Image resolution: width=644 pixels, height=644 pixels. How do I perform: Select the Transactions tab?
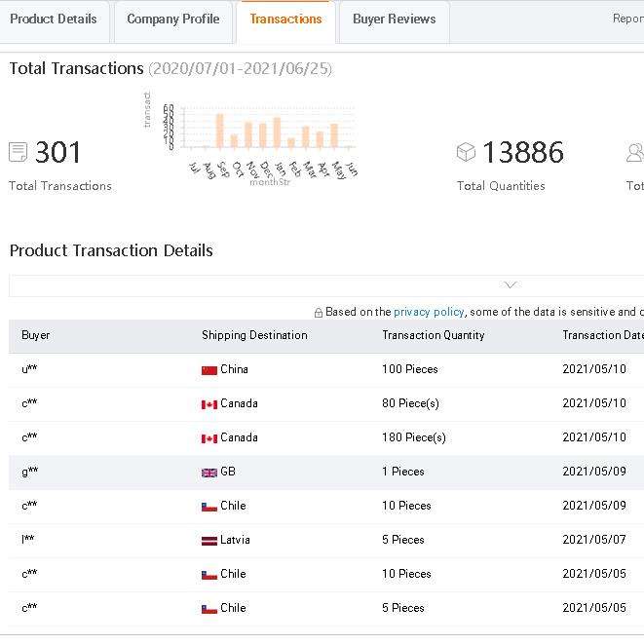coord(285,19)
